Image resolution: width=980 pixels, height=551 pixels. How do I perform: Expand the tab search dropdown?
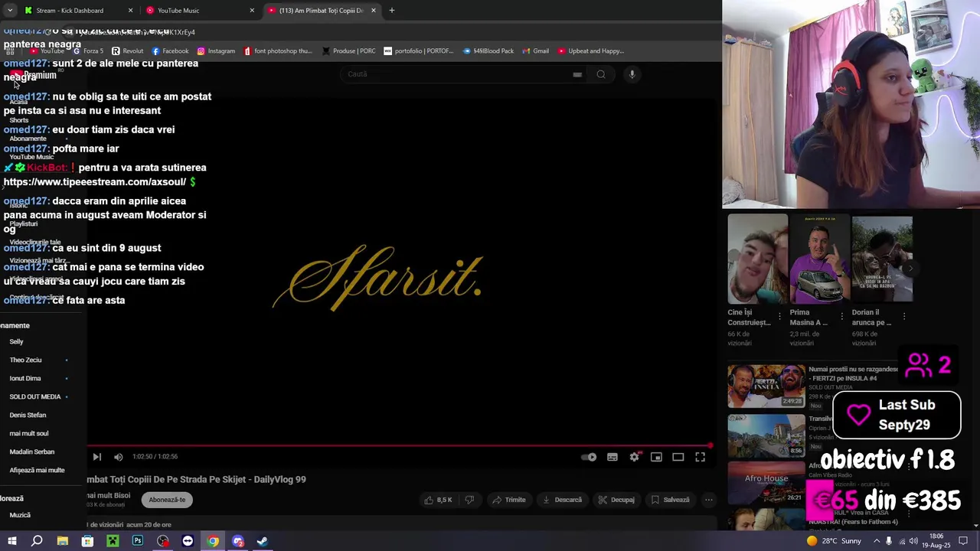10,11
